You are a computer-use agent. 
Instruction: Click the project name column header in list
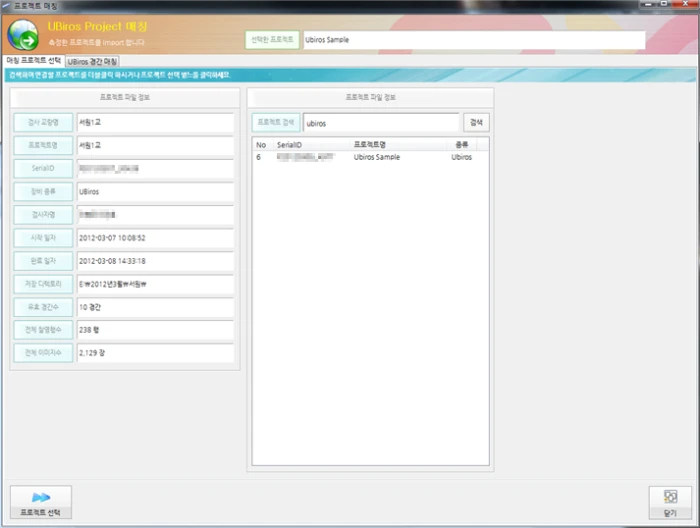(x=399, y=145)
